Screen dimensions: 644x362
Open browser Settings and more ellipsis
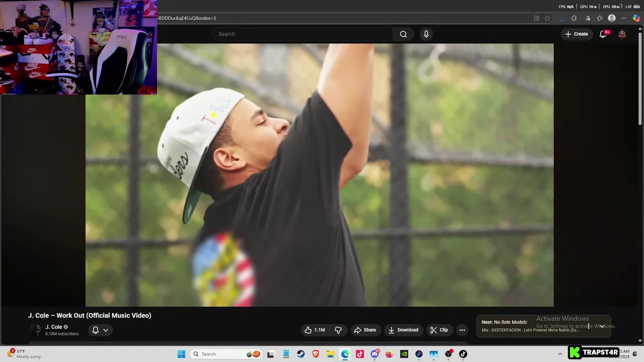coord(624,18)
